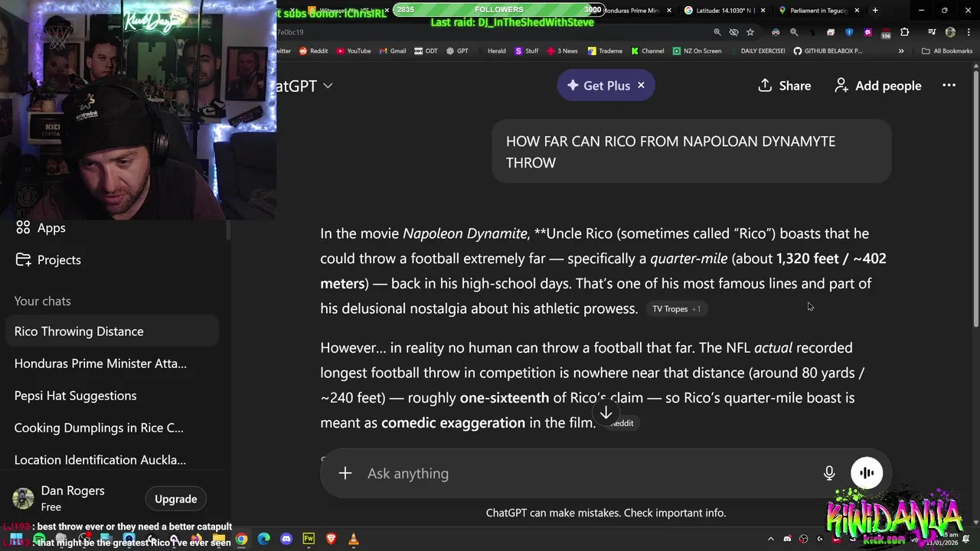980x551 pixels.
Task: Open the ODT bookmark
Action: tap(426, 51)
